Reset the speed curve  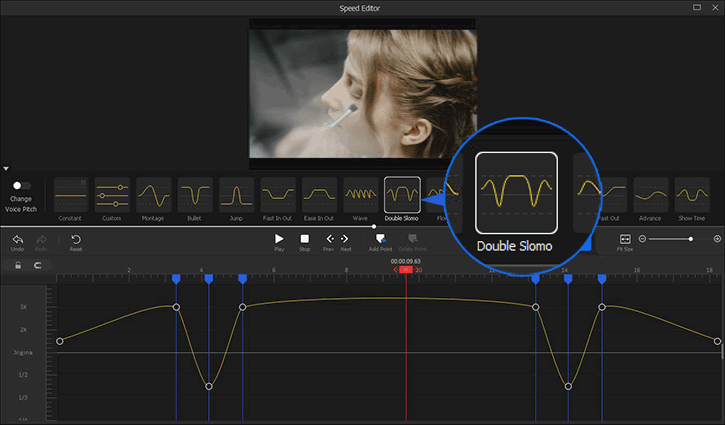click(76, 240)
